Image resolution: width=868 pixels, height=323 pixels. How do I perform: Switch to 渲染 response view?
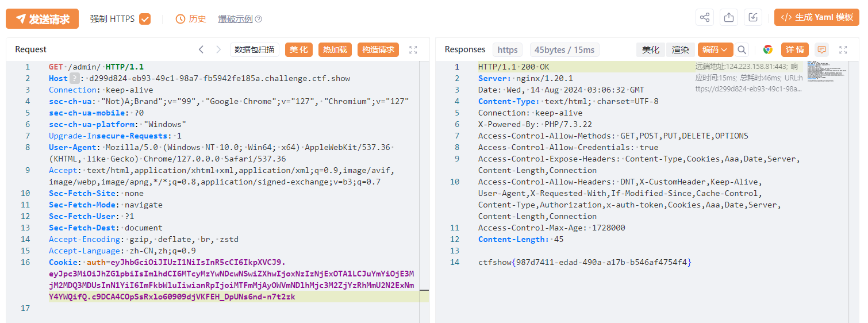point(681,50)
